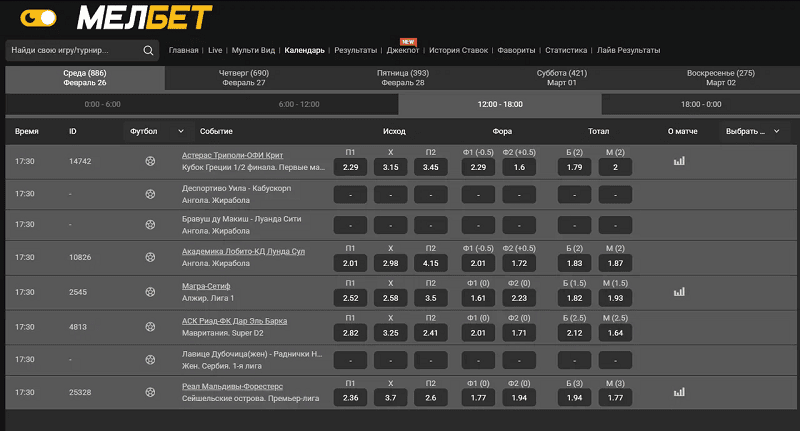The image size is (800, 431).
Task: Open the Результаты menu item
Action: 355,50
